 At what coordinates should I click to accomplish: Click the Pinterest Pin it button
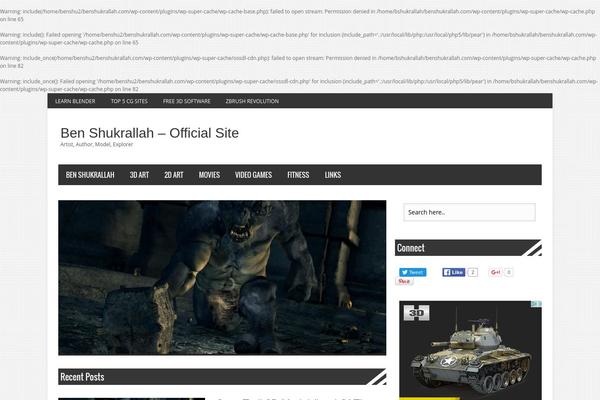[x=404, y=281]
